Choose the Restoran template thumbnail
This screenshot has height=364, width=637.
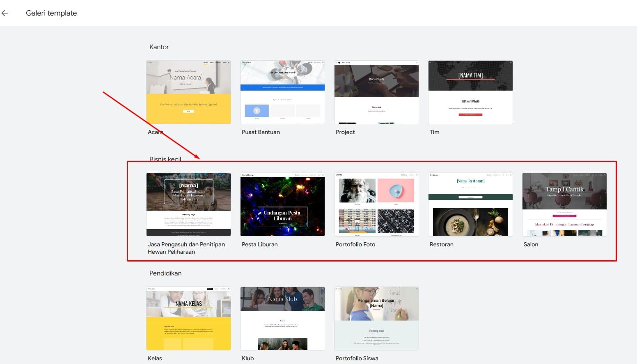[x=470, y=205]
